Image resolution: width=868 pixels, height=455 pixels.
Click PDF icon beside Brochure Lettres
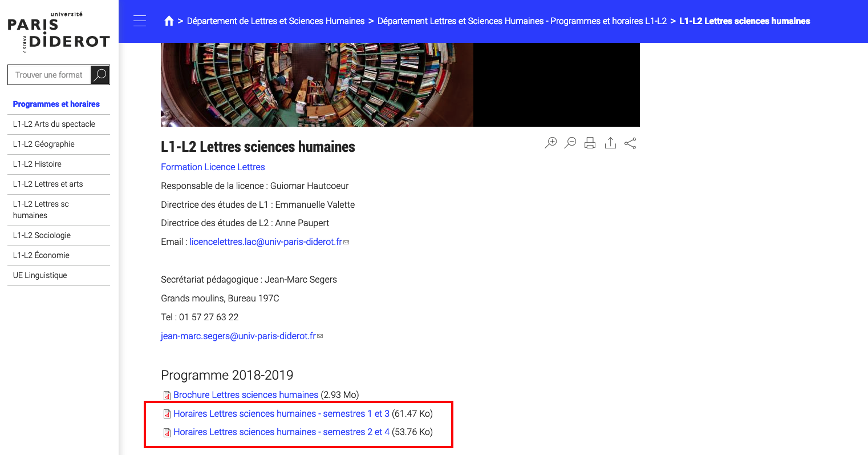167,396
